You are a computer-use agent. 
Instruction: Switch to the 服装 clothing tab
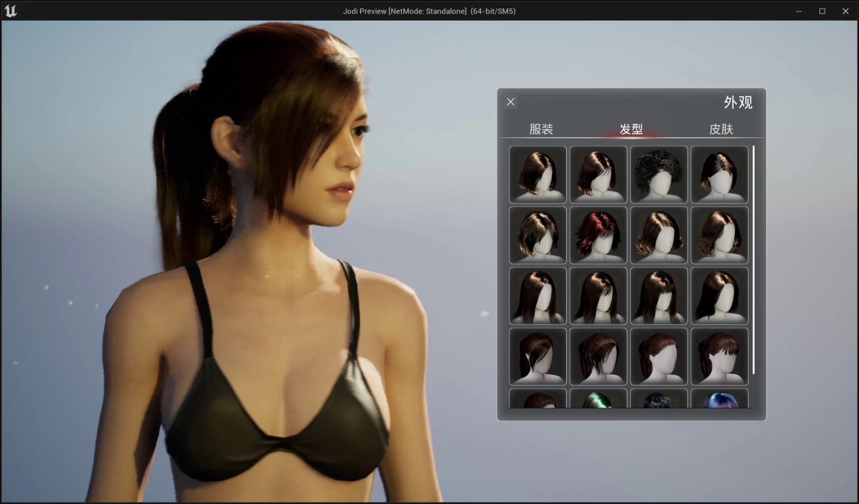coord(541,129)
